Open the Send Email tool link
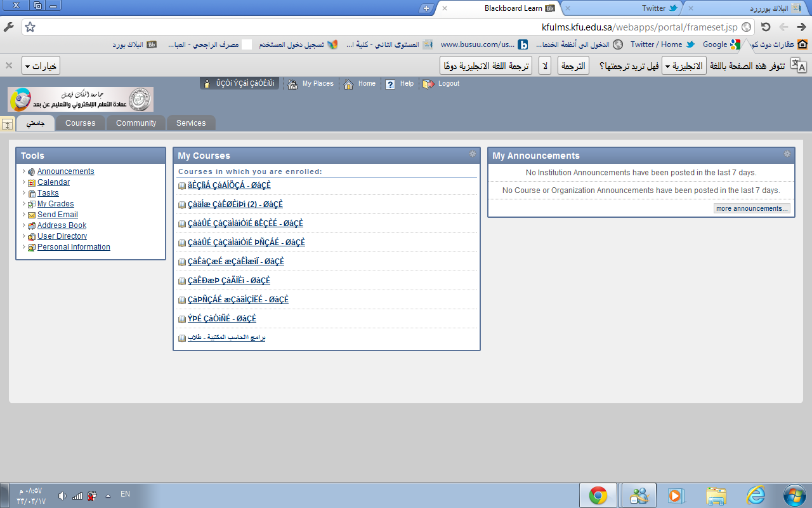This screenshot has height=508, width=812. [57, 215]
